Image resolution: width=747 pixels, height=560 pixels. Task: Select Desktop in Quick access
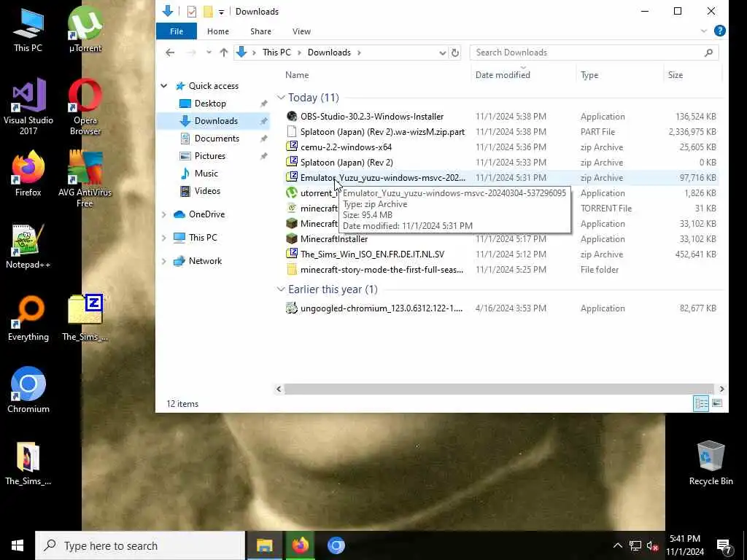point(210,104)
